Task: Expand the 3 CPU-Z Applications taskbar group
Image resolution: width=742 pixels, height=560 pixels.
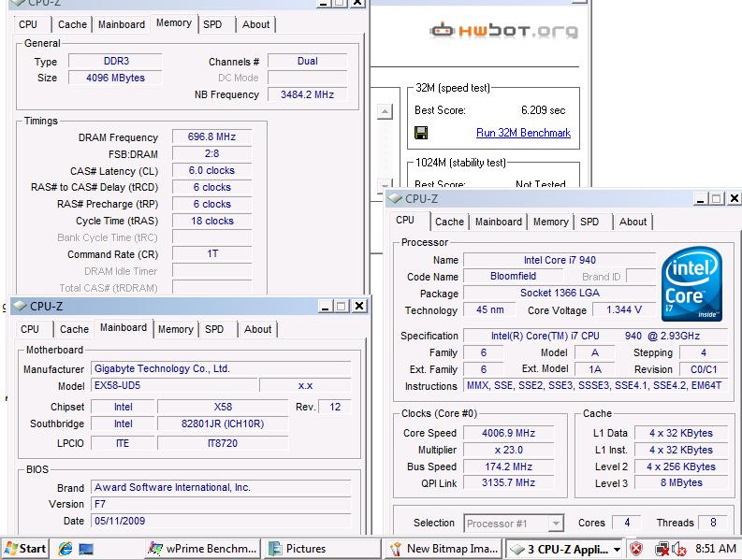Action: 564,549
